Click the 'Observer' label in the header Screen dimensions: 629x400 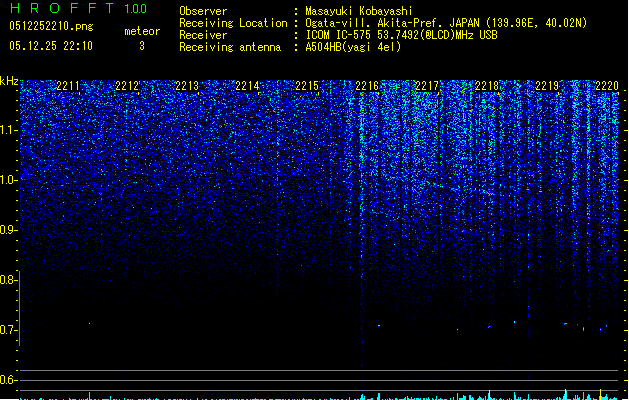point(203,11)
